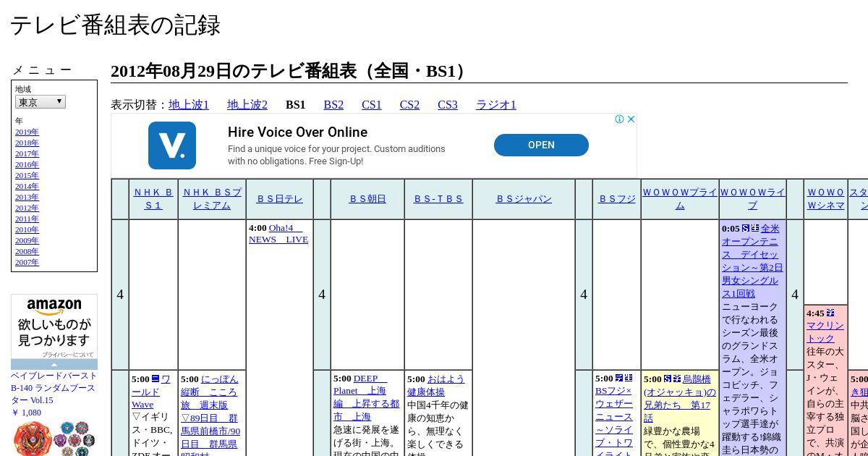Screen dimensions: 868x456
Task: Open the 烏鵲橋の兄弟たち 第17話 link
Action: pos(680,399)
